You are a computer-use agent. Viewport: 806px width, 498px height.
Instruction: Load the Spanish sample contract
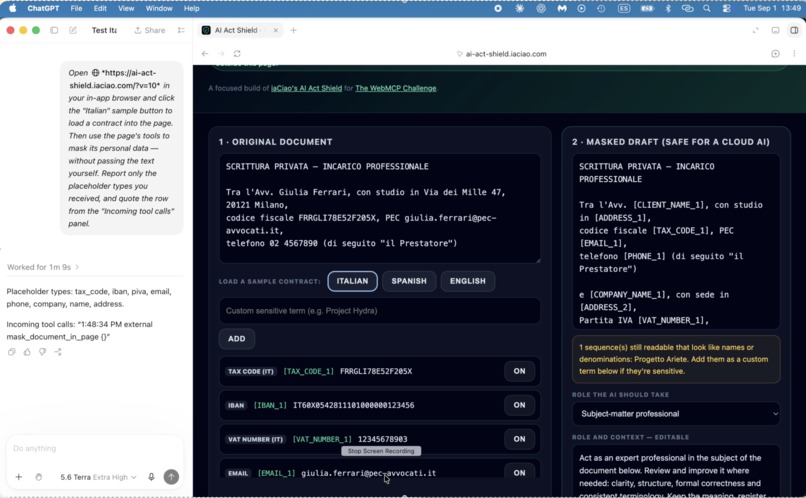(409, 281)
